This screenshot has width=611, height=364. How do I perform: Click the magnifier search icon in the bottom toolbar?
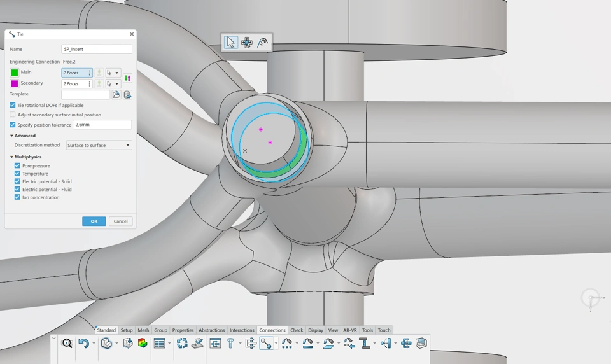pyautogui.click(x=67, y=344)
